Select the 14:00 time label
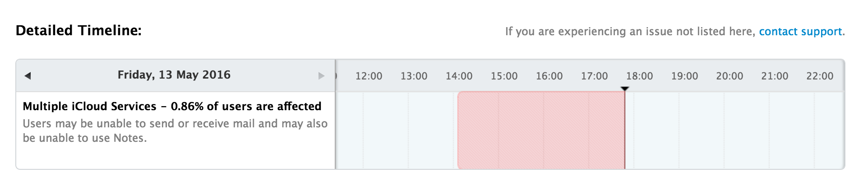Viewport: 868px width, 196px height. tap(459, 76)
